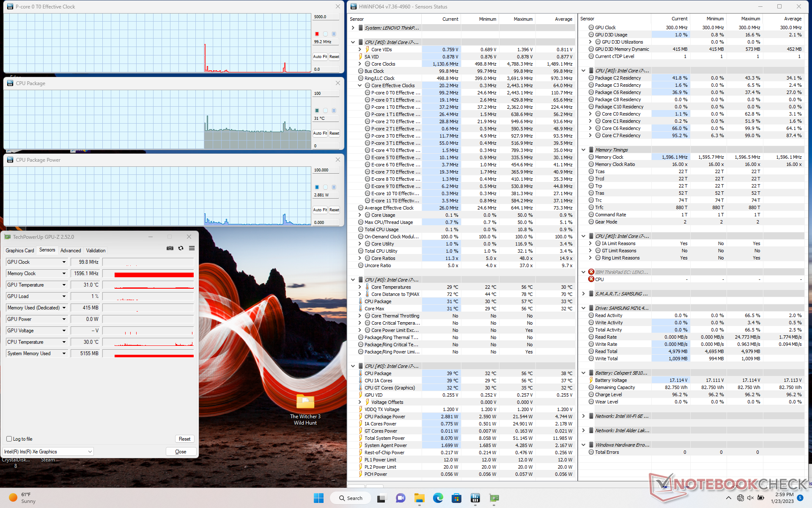Click the Close button in GPU-Z
812x508 pixels.
(x=181, y=452)
